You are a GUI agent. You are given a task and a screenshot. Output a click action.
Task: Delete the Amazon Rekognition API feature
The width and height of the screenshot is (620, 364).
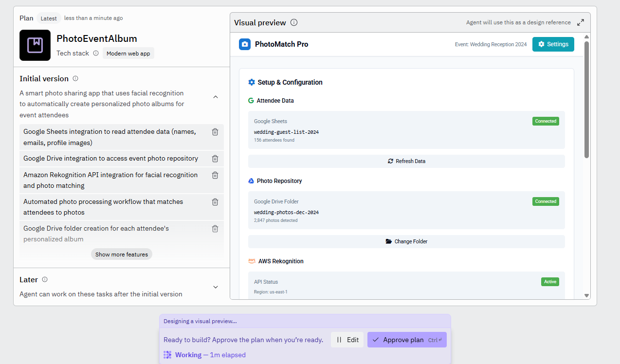[x=215, y=175]
